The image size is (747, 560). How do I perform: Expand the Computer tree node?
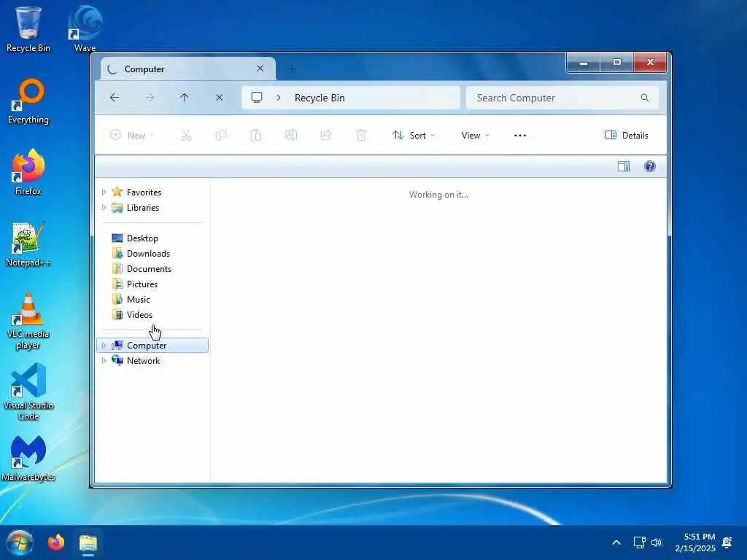(104, 345)
